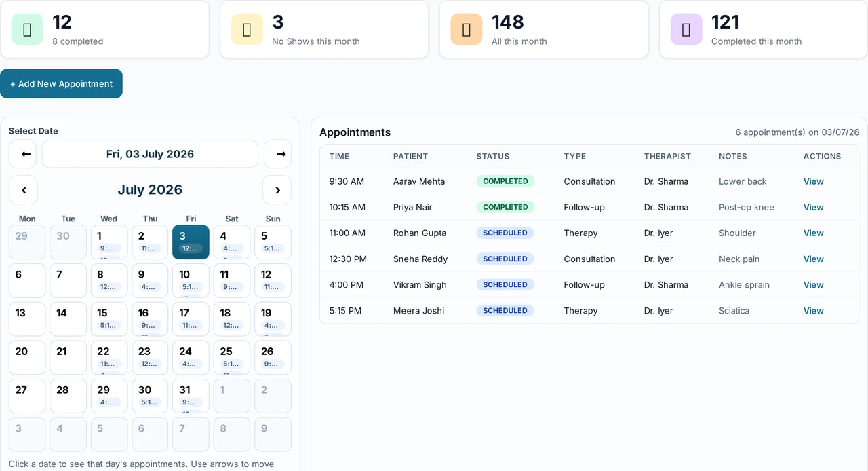The image size is (868, 471).
Task: Click the July 2026 month title
Action: (x=150, y=189)
